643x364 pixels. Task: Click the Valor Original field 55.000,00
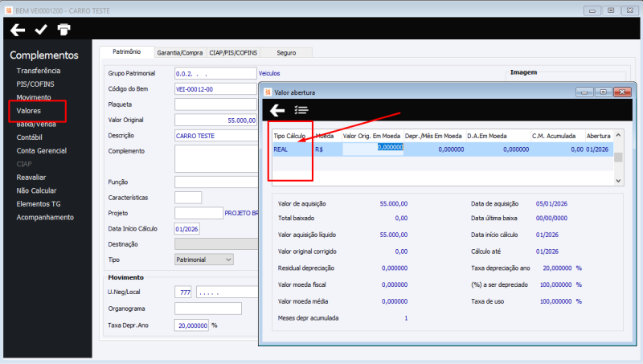[215, 120]
